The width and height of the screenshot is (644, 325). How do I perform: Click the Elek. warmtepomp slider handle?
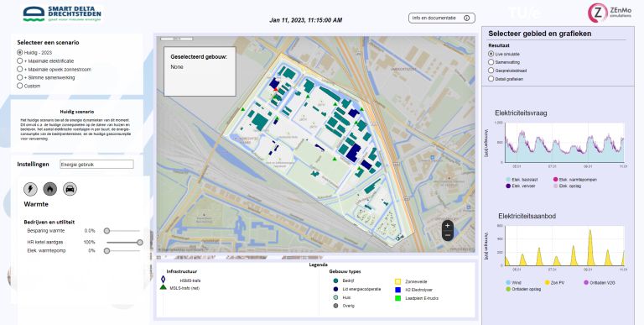(x=106, y=250)
